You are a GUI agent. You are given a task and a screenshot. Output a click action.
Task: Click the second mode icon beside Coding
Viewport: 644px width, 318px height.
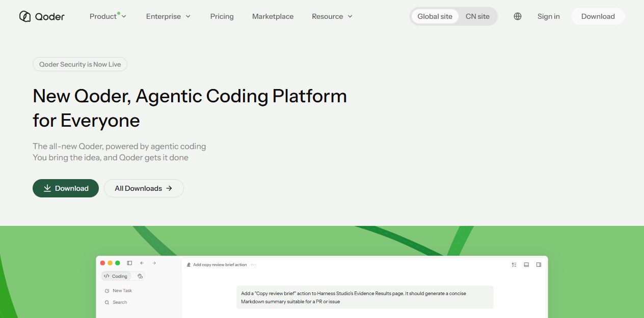click(140, 276)
